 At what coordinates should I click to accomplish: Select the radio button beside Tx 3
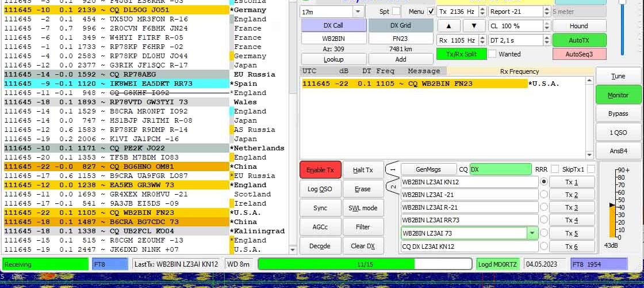click(544, 207)
